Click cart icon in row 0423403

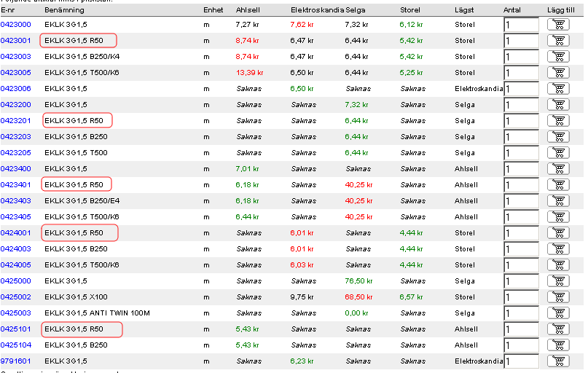[558, 201]
